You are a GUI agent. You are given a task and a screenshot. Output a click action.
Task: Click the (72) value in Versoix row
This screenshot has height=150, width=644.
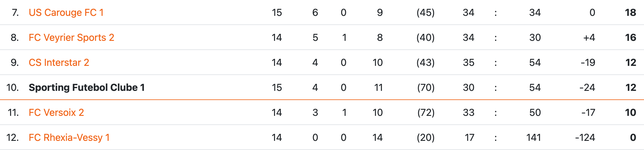coord(426,112)
